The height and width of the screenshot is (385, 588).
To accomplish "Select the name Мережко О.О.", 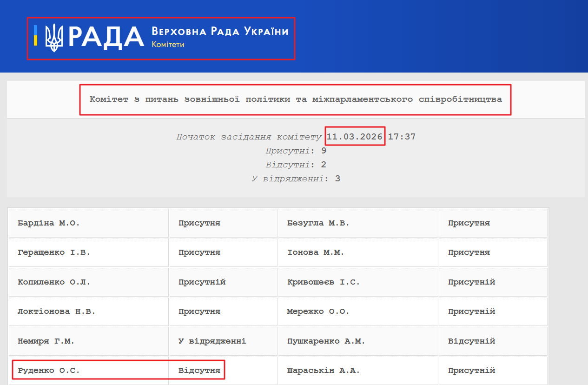I will coord(318,312).
